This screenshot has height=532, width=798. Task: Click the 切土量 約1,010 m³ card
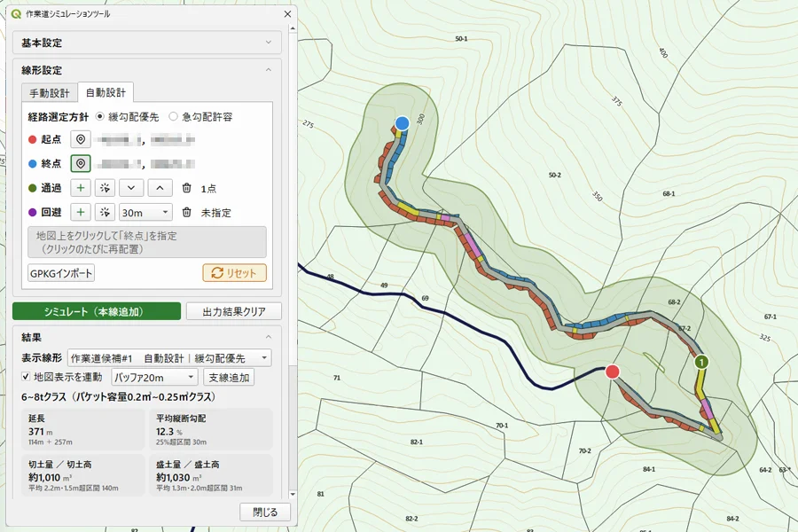tap(83, 475)
